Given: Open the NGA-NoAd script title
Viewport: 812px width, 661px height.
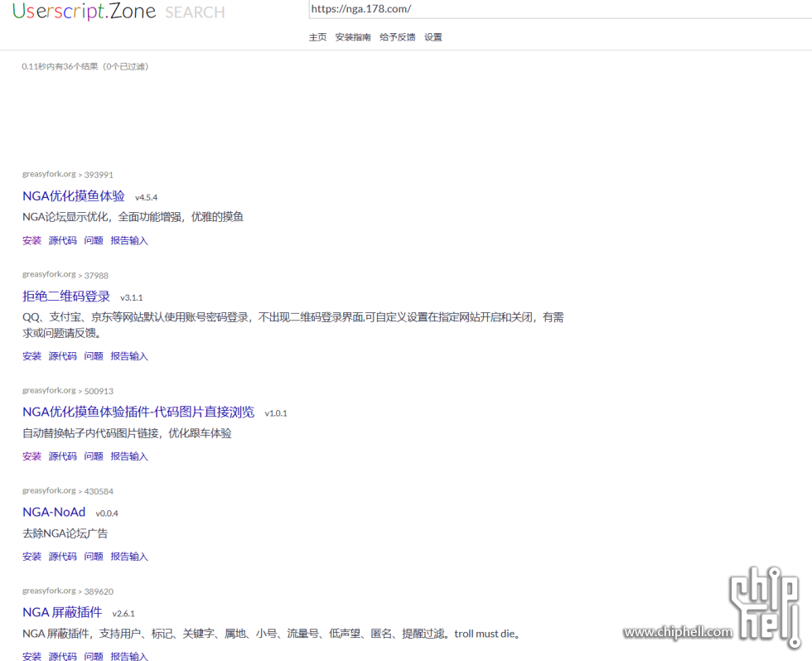Looking at the screenshot, I should click(54, 512).
